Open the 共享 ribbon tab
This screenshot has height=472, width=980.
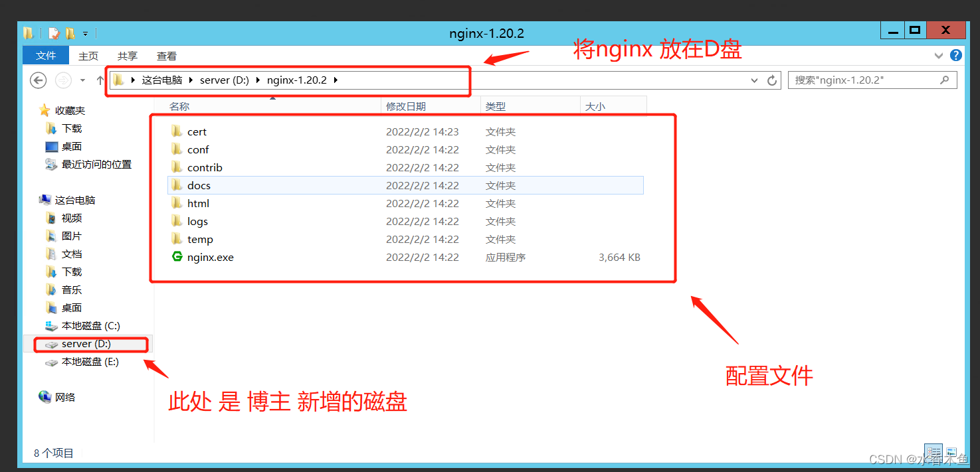128,56
